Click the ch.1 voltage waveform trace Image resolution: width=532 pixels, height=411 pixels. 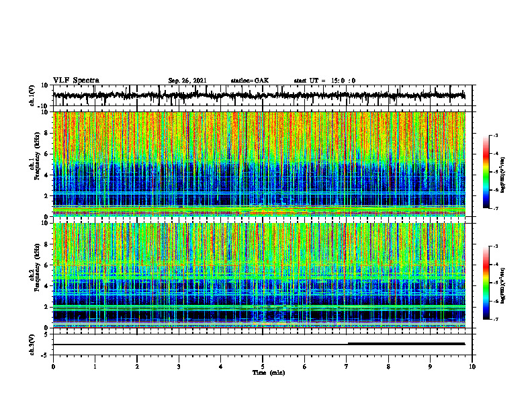point(259,95)
